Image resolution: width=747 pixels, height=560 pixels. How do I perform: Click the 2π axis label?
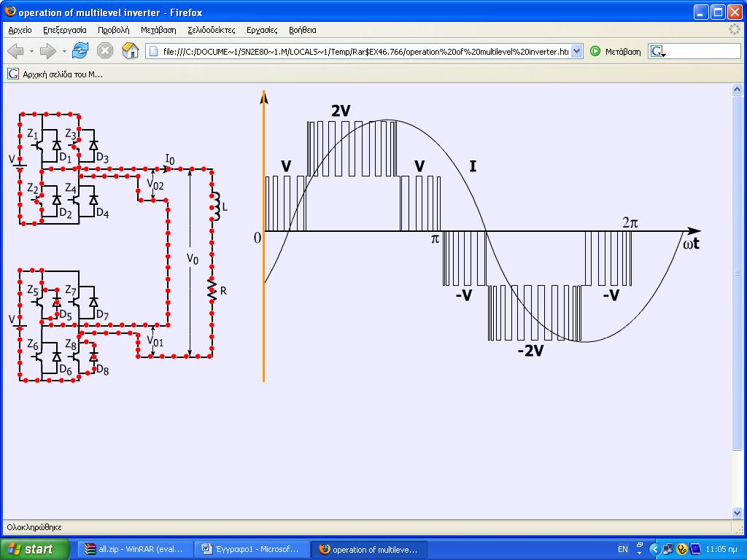630,222
